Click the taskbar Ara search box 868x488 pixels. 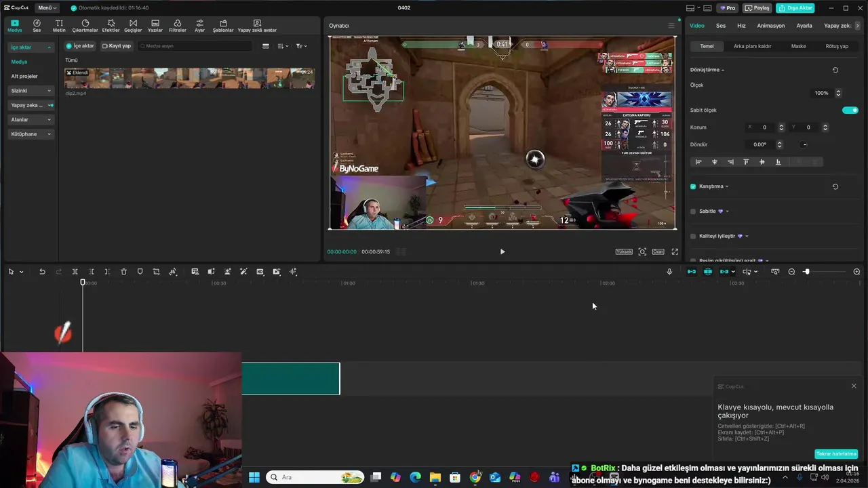315,477
